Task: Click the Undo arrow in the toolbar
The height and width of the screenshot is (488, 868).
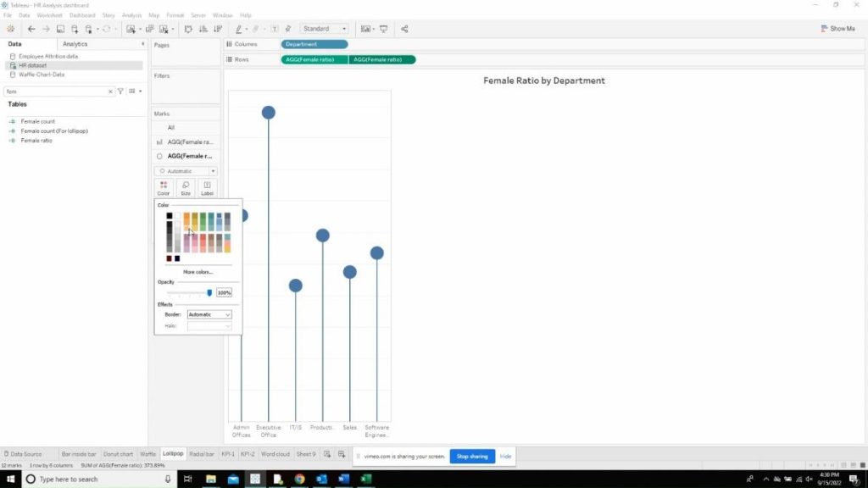Action: [31, 29]
